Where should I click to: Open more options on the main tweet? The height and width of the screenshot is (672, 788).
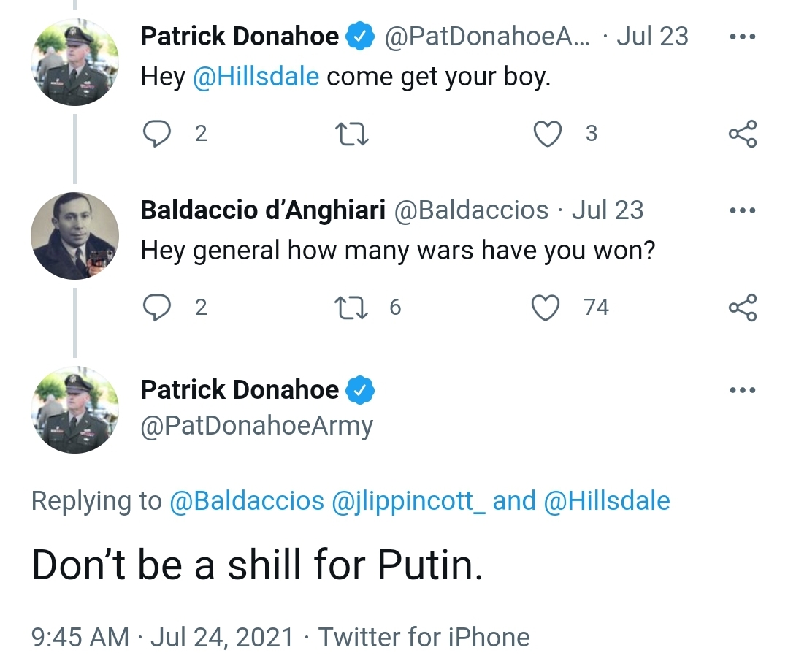click(x=743, y=390)
